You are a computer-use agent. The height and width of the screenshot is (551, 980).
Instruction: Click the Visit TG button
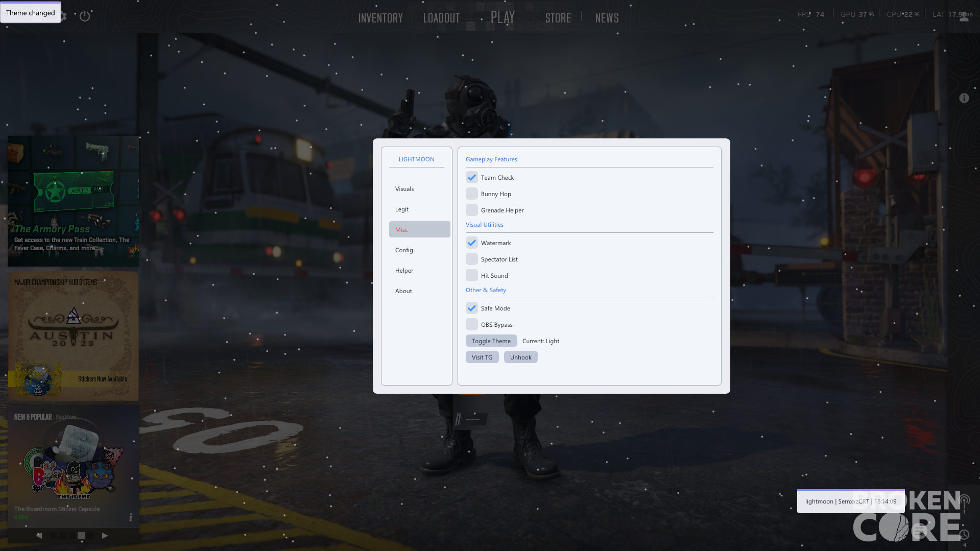(x=482, y=357)
